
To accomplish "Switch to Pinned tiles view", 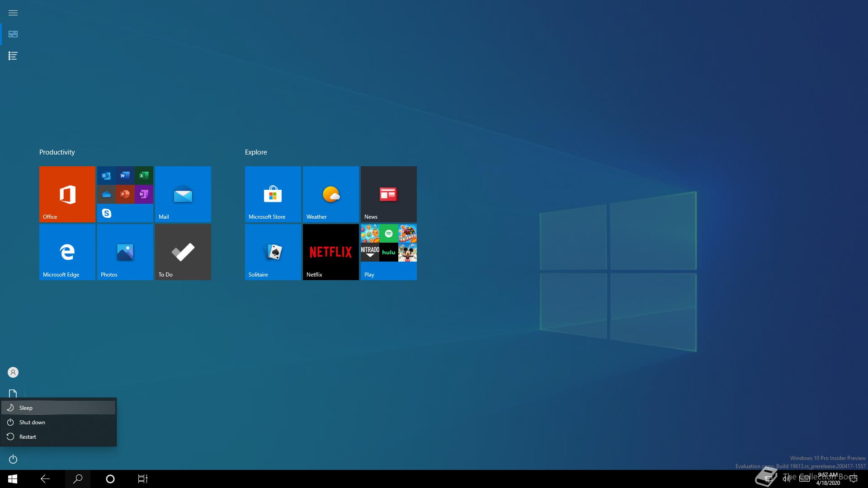I will click(13, 34).
